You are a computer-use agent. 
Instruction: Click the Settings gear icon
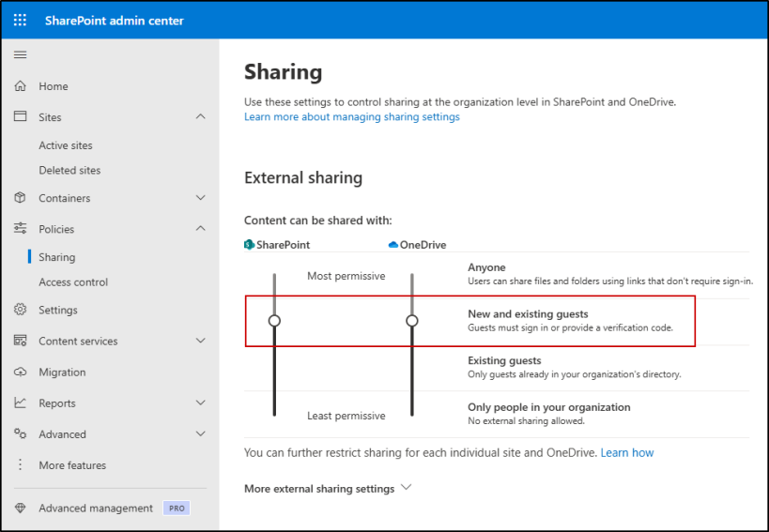[x=20, y=309]
